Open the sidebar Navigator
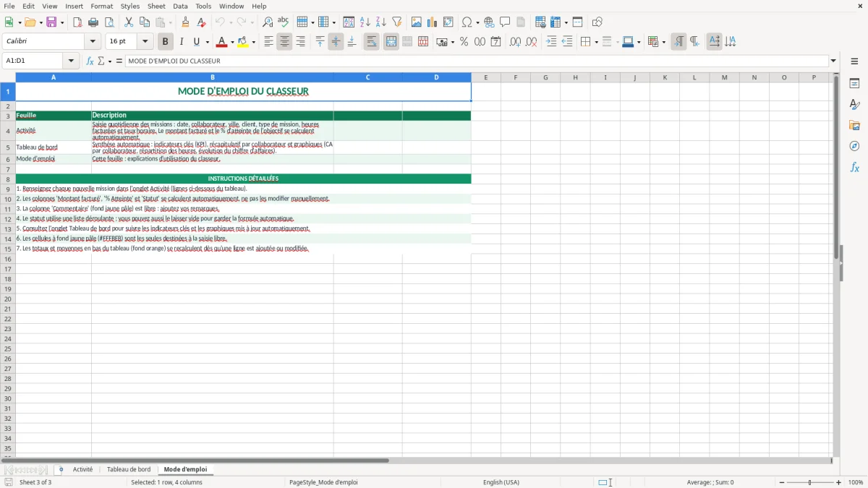Viewport: 868px width, 488px height. (x=854, y=146)
